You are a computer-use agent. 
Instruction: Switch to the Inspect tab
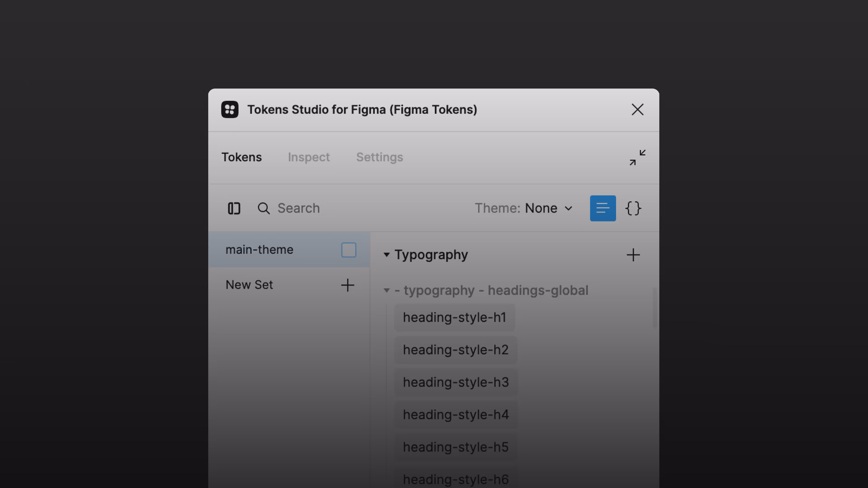click(x=309, y=157)
